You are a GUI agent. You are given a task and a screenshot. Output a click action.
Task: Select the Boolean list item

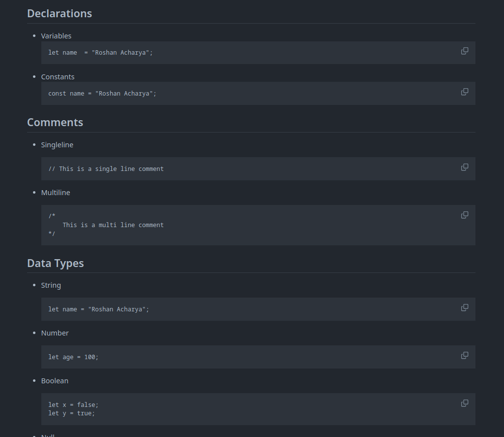[x=55, y=380]
